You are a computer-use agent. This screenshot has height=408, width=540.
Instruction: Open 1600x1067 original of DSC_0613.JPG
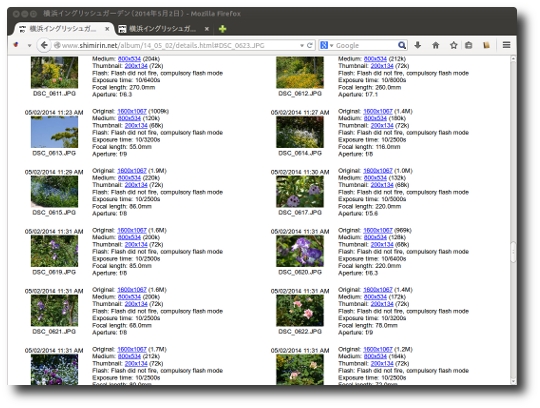coord(132,111)
